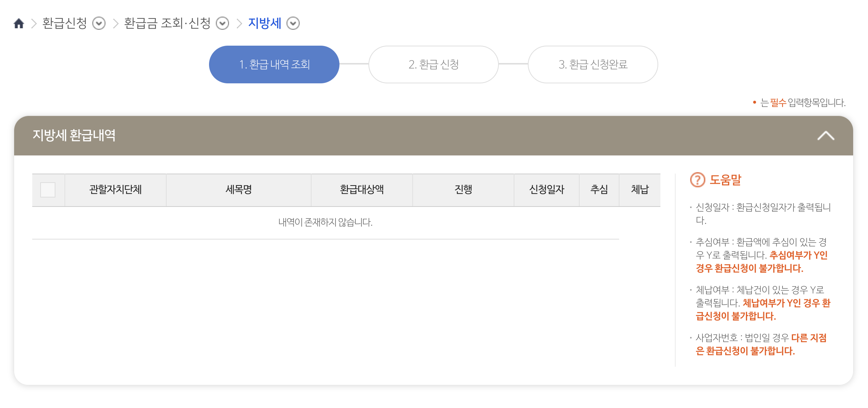Click the 세목명 column header
The height and width of the screenshot is (408, 868).
[239, 190]
